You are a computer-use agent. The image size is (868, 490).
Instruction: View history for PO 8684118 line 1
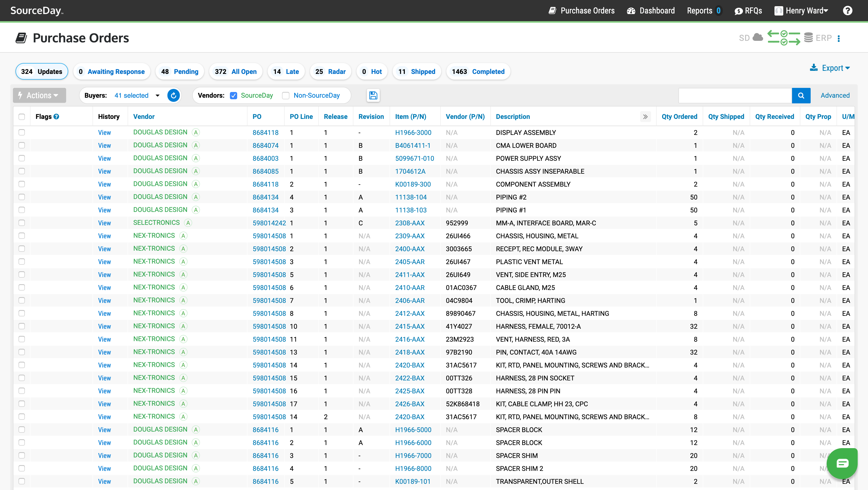[104, 132]
